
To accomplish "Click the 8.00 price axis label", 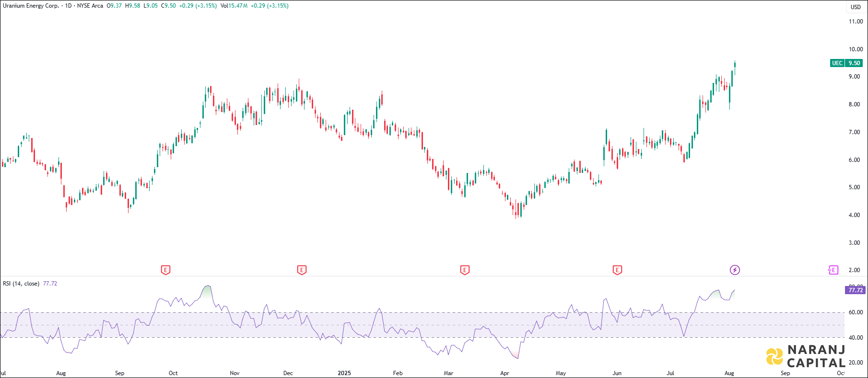I will [854, 104].
